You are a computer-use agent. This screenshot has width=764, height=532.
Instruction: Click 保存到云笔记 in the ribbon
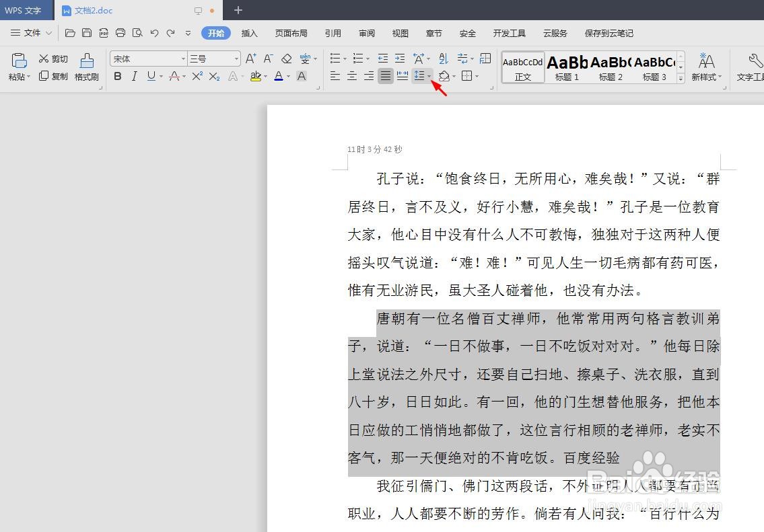pos(609,32)
